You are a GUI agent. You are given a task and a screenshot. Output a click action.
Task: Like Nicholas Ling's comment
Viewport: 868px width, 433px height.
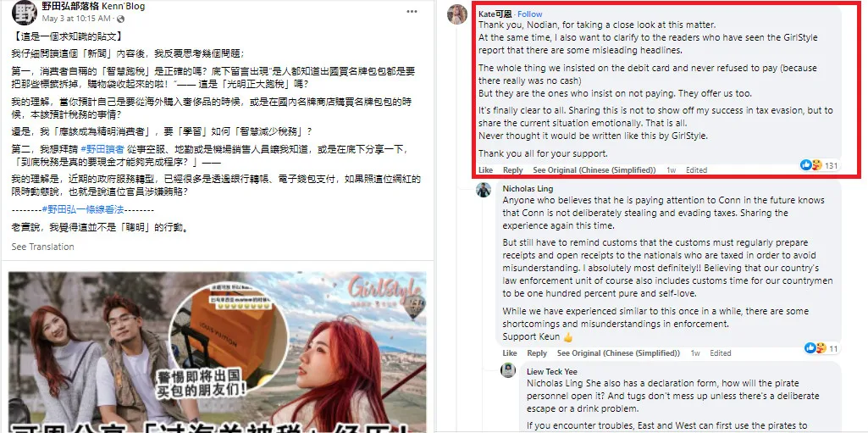point(510,353)
